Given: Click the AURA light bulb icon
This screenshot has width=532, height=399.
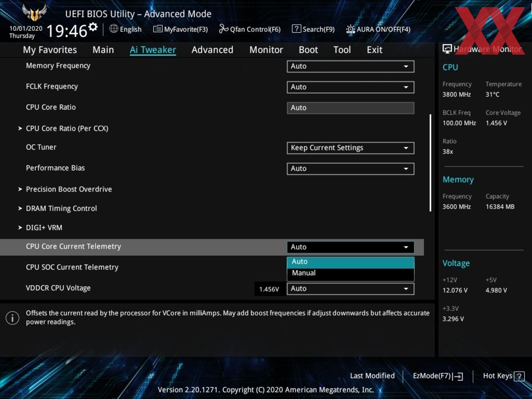Looking at the screenshot, I should point(350,29).
